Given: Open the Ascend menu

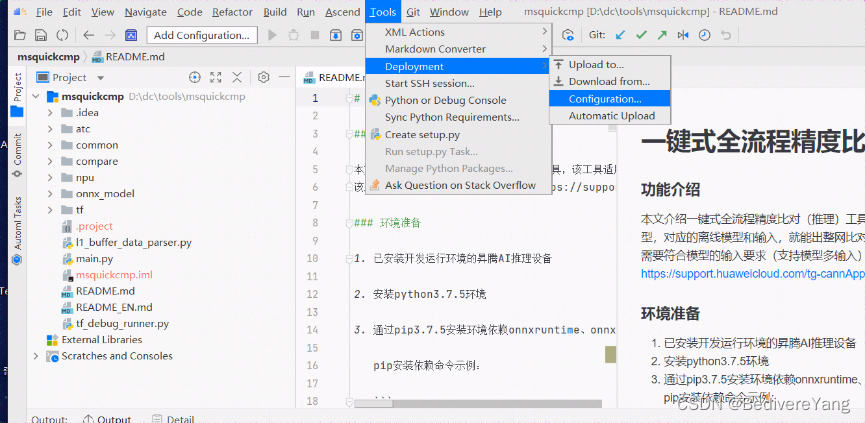Looking at the screenshot, I should tap(342, 12).
